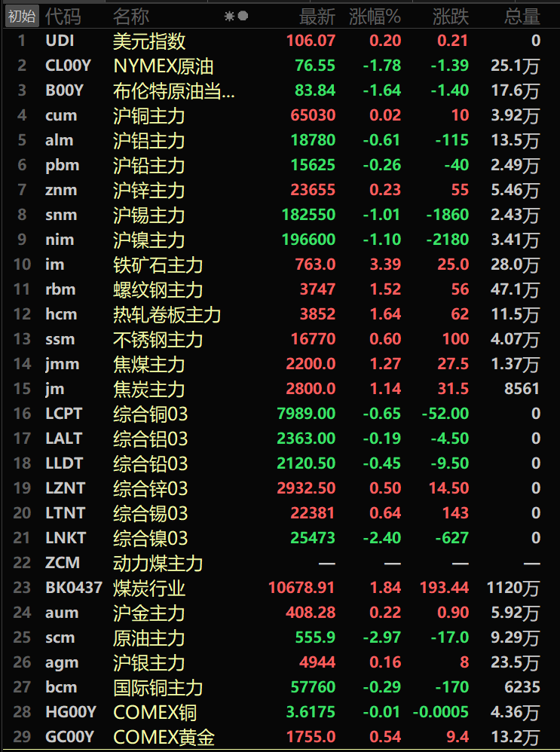Select the 沪银主力 row name
The height and width of the screenshot is (752, 560).
click(x=149, y=663)
